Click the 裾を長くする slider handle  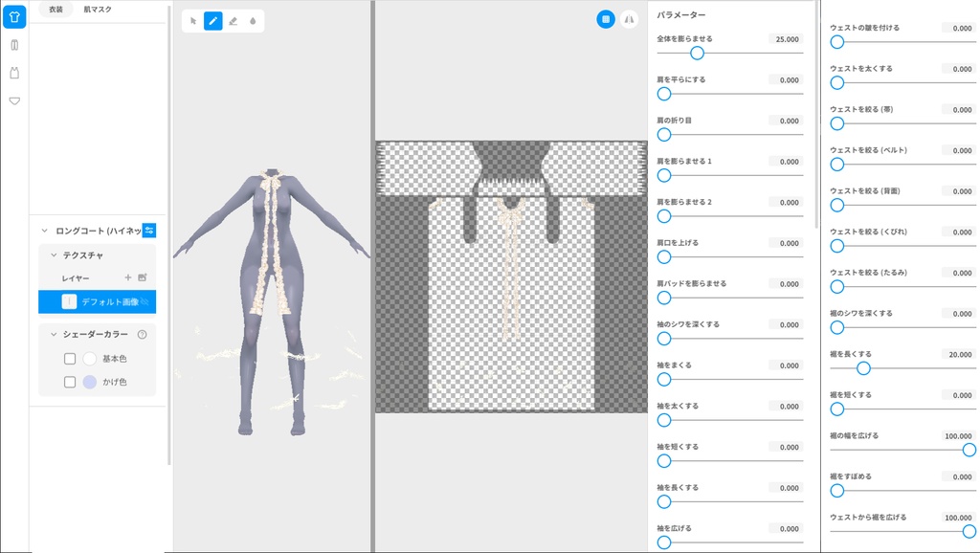(x=863, y=368)
